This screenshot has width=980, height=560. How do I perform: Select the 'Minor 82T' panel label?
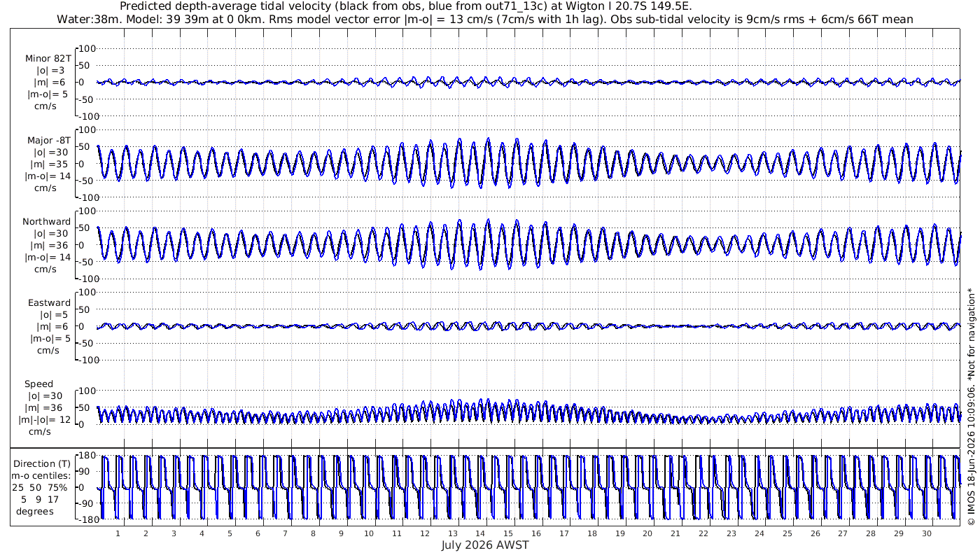[x=48, y=58]
